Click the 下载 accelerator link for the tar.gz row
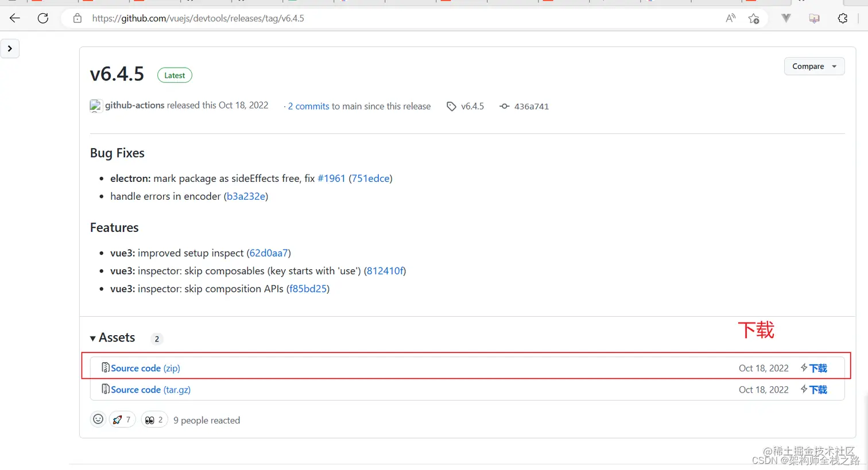Screen dimensions: 868x470 click(x=814, y=390)
